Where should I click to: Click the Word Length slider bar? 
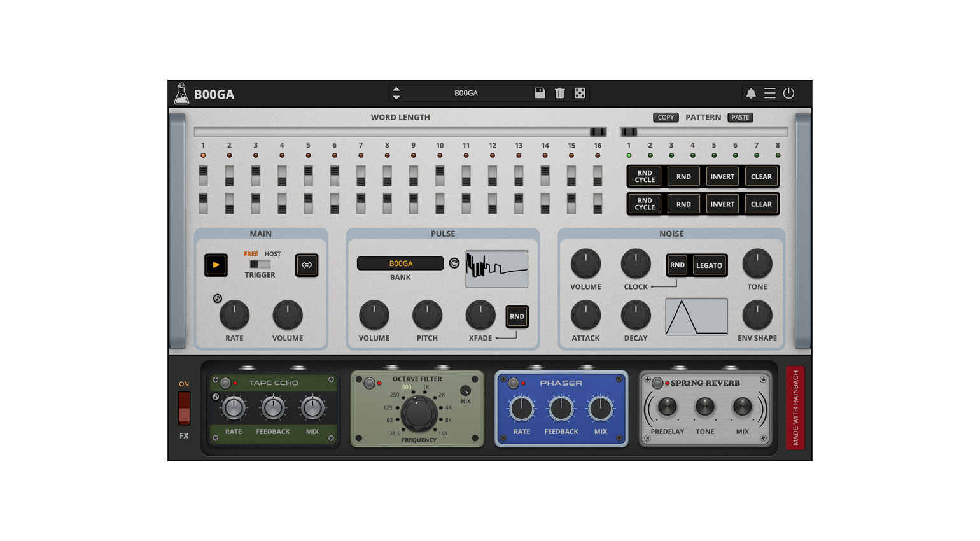coord(401,132)
